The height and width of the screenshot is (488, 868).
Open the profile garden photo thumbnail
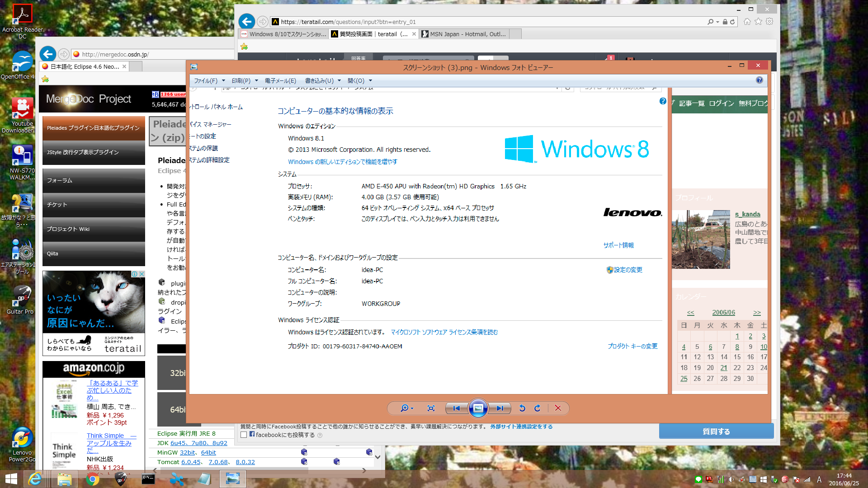(701, 239)
